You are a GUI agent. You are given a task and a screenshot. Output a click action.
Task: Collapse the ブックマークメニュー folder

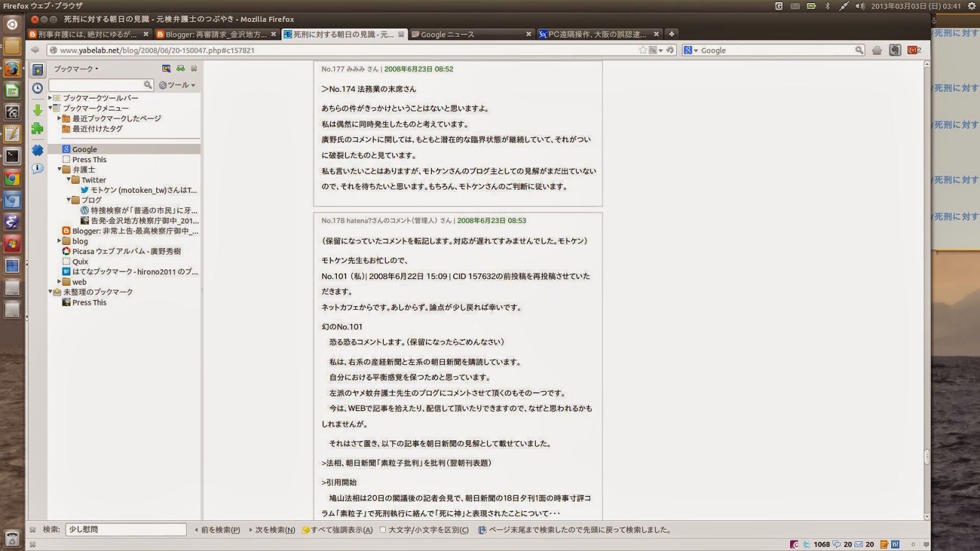tap(50, 108)
